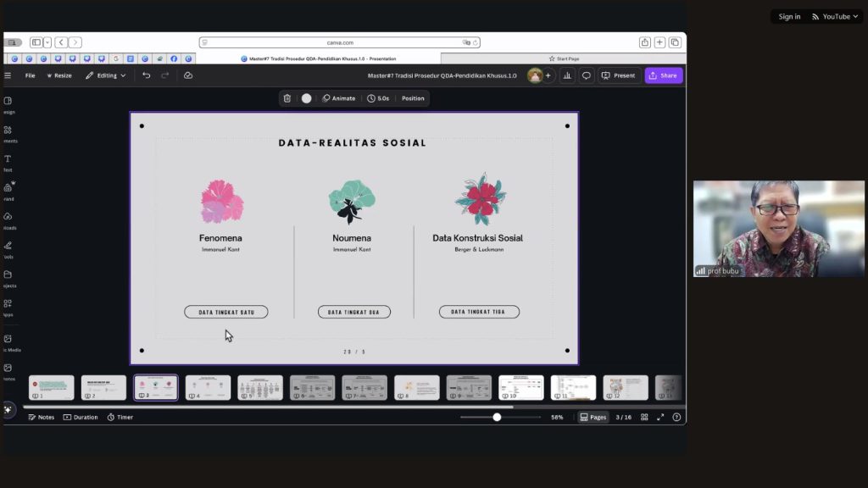Screen dimensions: 868x488
Task: Toggle the Notes panel
Action: click(x=41, y=417)
